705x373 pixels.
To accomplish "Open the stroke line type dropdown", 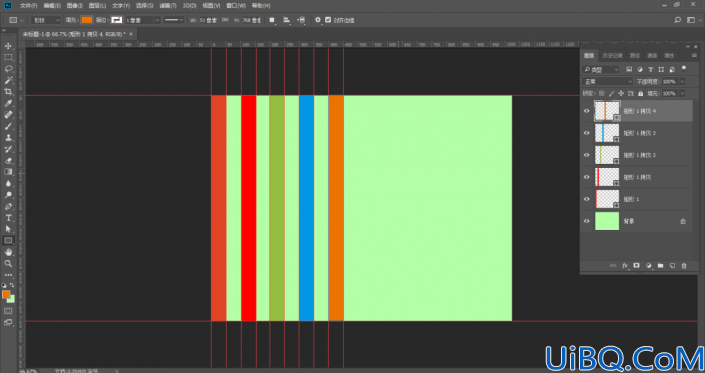I will click(174, 20).
